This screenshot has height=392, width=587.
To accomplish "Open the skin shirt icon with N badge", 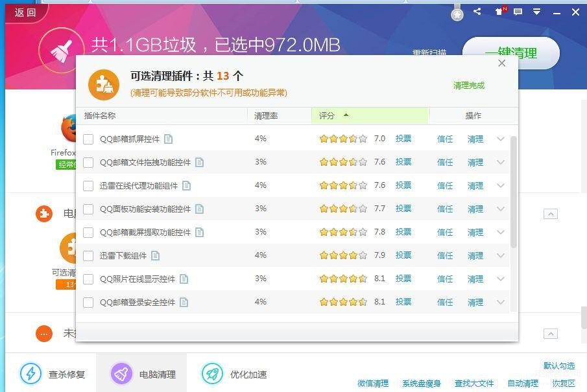I will point(501,11).
